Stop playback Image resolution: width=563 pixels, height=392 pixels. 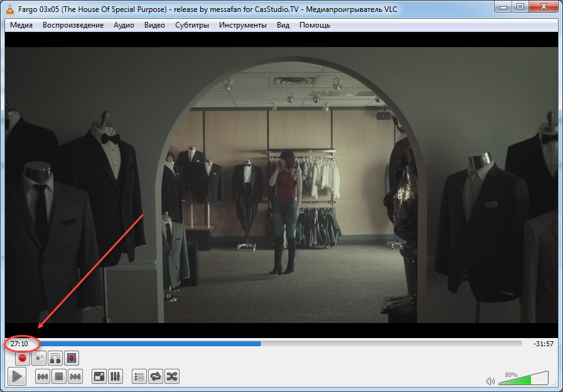pyautogui.click(x=59, y=376)
